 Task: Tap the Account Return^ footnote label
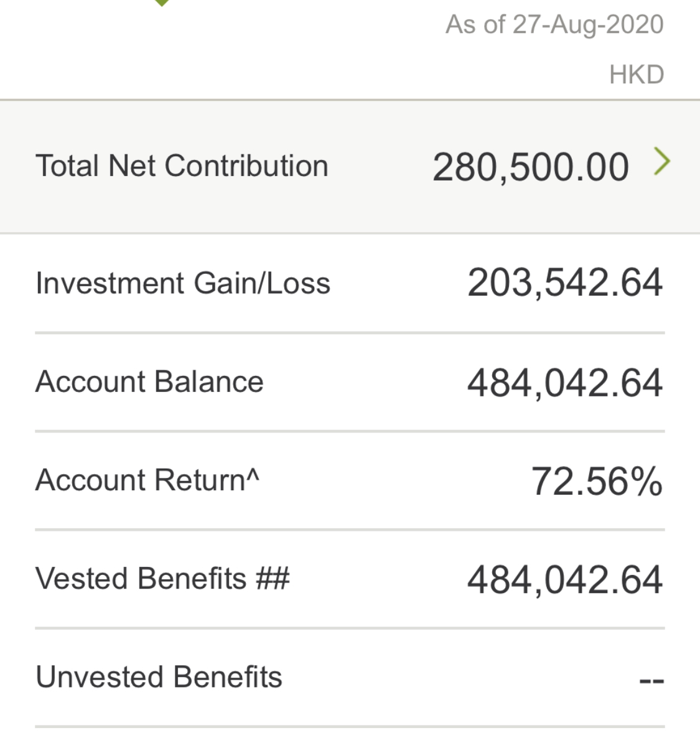[x=147, y=480]
